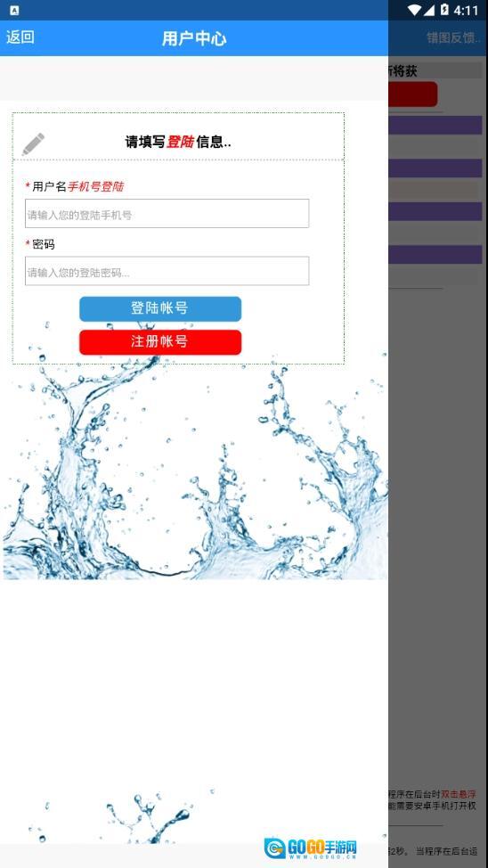
Task: Select the first purple bar on the right
Action: click(435, 125)
